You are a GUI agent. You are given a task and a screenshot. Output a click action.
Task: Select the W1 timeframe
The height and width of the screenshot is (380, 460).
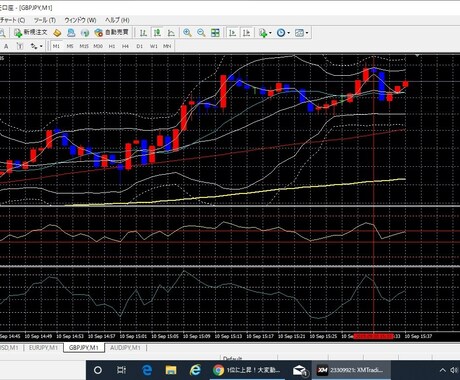pyautogui.click(x=153, y=46)
